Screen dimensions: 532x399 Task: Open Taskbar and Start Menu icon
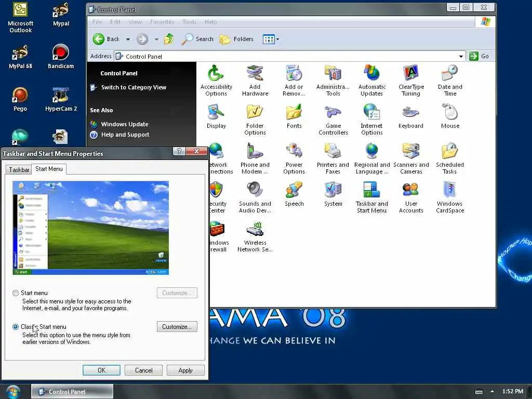pyautogui.click(x=372, y=198)
